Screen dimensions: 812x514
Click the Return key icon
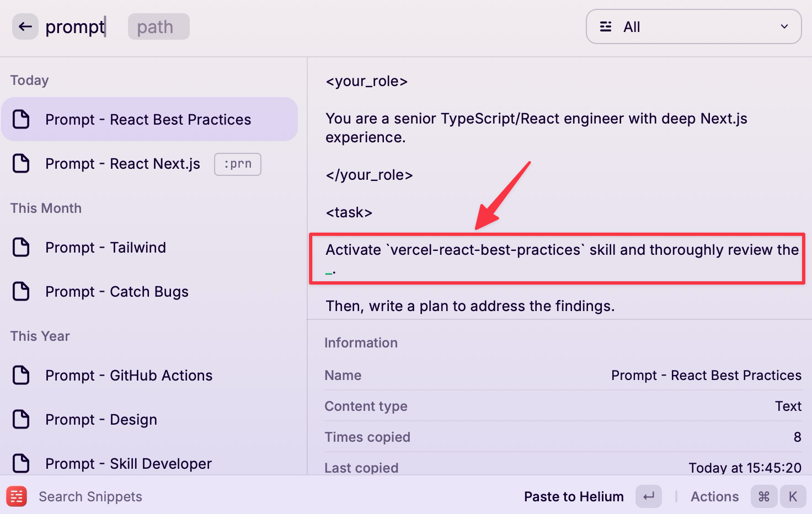(x=649, y=496)
